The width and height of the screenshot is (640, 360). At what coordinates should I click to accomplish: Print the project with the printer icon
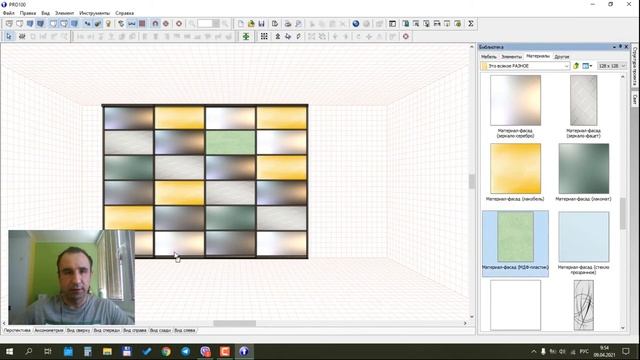[x=288, y=24]
